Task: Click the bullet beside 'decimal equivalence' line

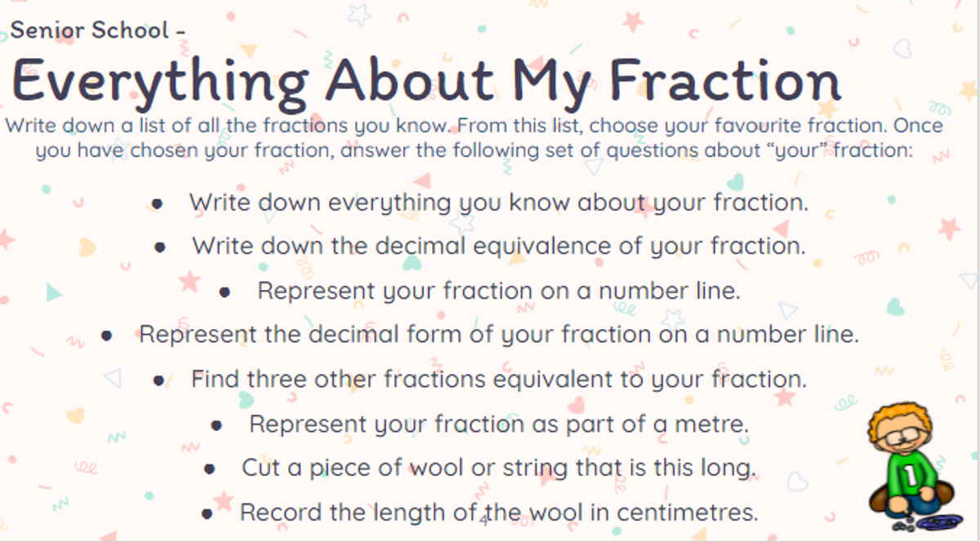Action: (x=160, y=247)
